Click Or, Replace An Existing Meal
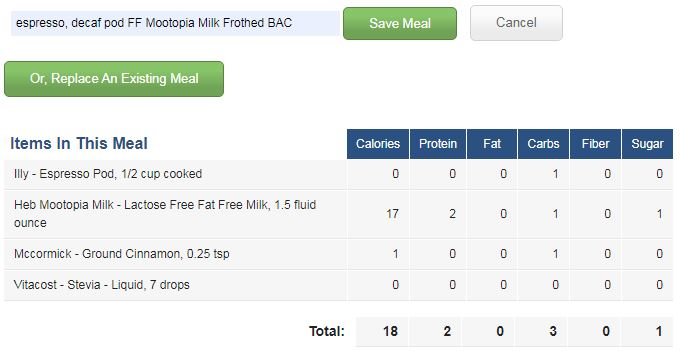This screenshot has width=694, height=360. click(x=114, y=79)
